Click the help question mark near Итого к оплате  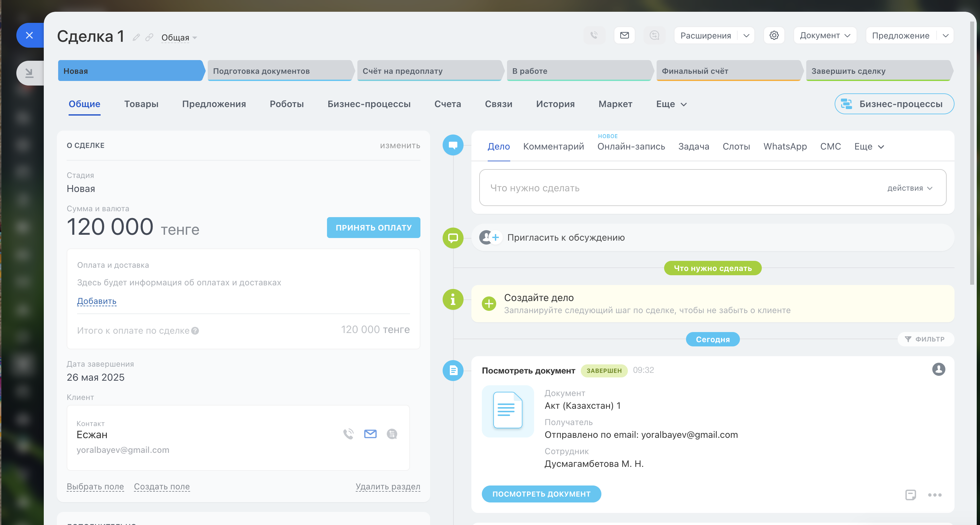[195, 331]
